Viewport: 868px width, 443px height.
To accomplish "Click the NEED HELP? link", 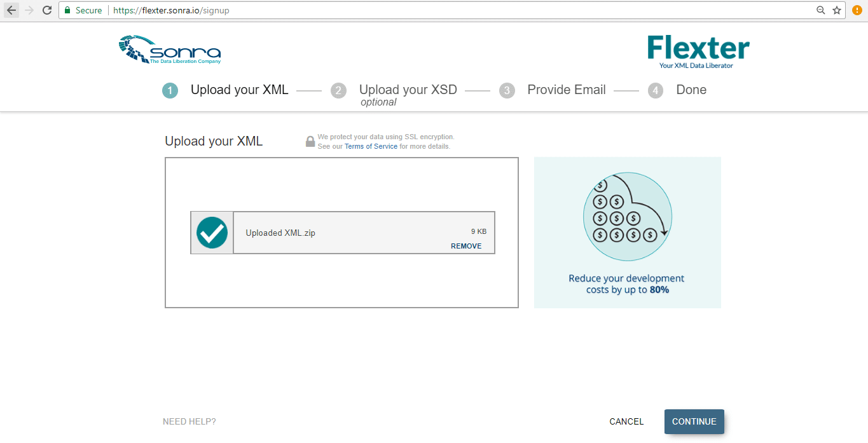I will click(x=189, y=421).
